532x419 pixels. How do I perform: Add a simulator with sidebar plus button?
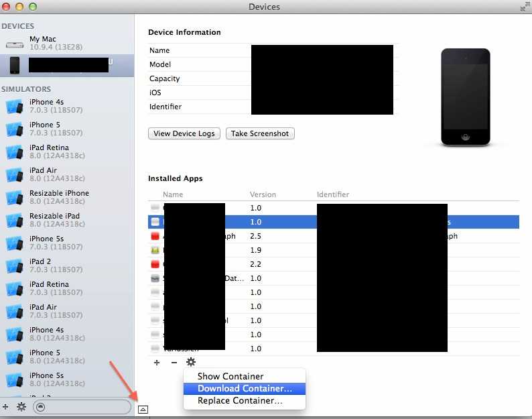(5, 406)
